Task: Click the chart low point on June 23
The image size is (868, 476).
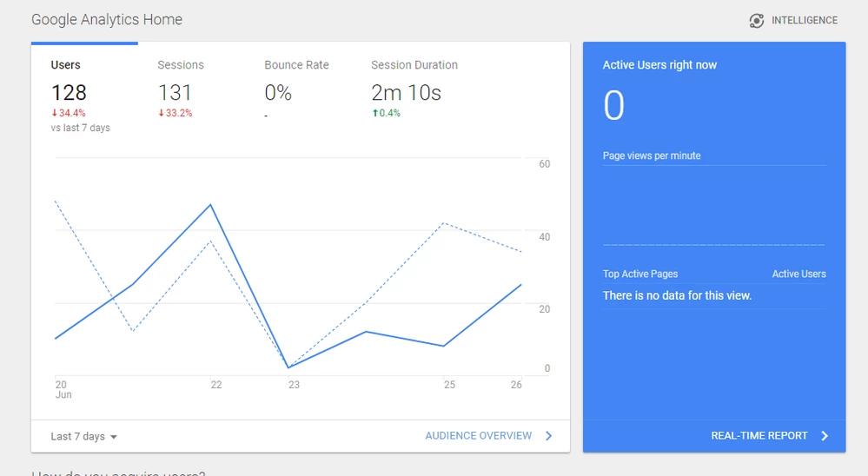Action: tap(288, 367)
